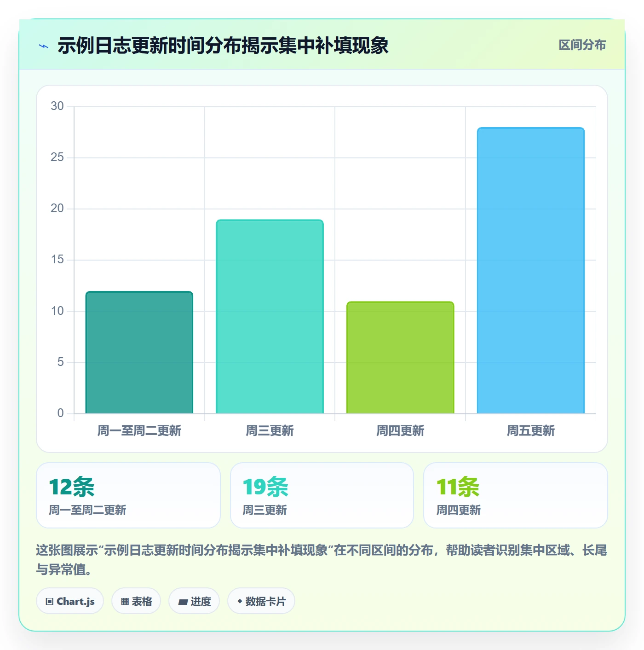Open the 12条 data card

(x=128, y=495)
